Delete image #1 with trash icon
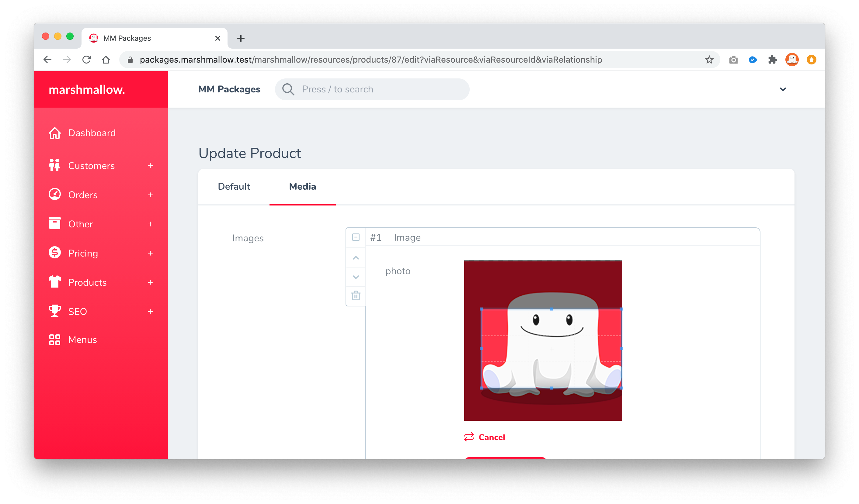This screenshot has width=859, height=504. click(356, 295)
